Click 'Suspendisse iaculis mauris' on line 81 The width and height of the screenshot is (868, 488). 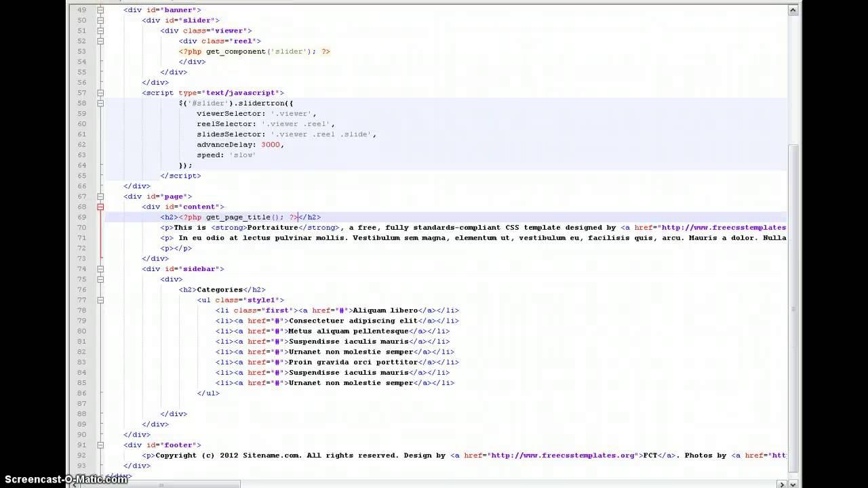[349, 342]
